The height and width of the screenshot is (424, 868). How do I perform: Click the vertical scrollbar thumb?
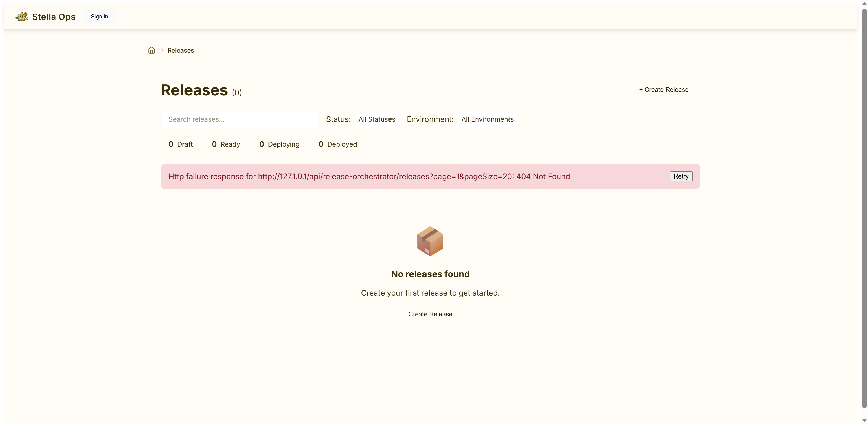[x=864, y=209]
